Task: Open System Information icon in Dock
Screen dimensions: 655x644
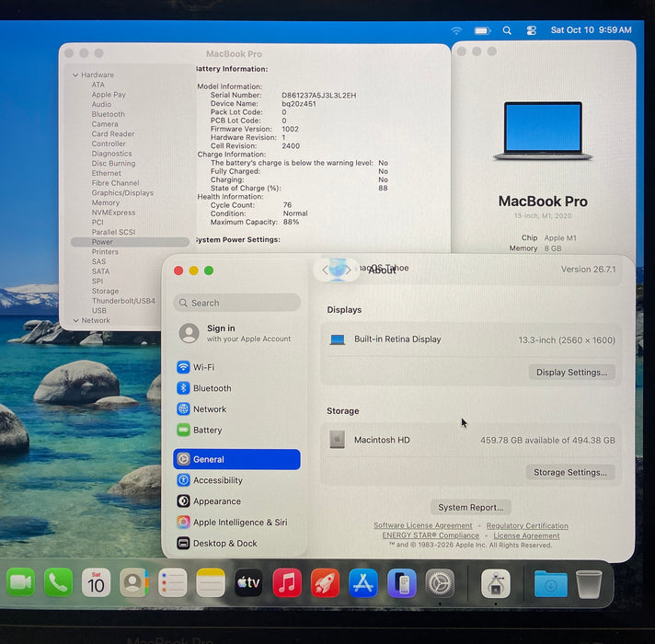Action: point(496,583)
